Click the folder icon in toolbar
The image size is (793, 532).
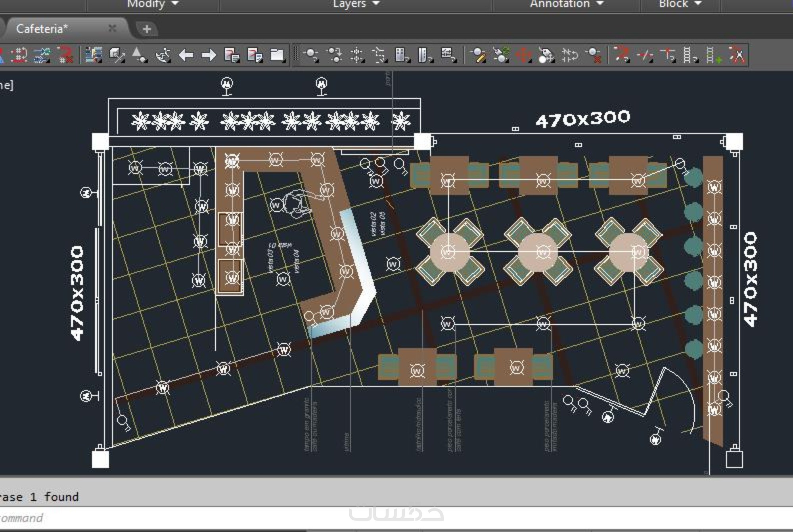[x=277, y=55]
